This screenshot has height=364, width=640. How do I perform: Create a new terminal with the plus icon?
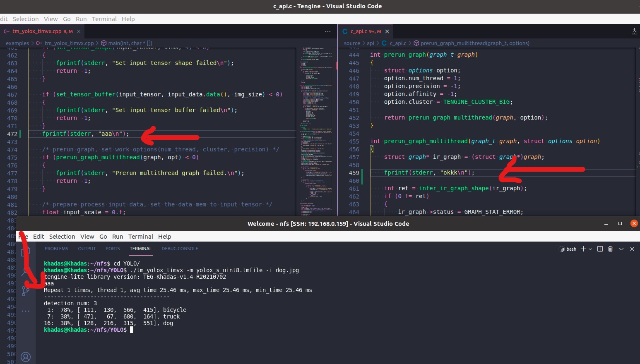tap(584, 249)
